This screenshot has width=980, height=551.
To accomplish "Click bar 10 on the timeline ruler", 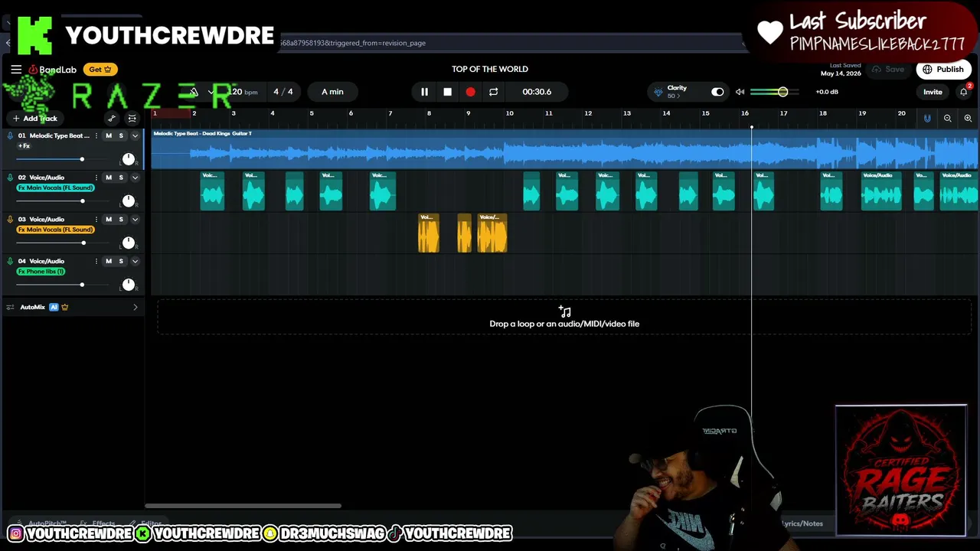I will (x=509, y=114).
